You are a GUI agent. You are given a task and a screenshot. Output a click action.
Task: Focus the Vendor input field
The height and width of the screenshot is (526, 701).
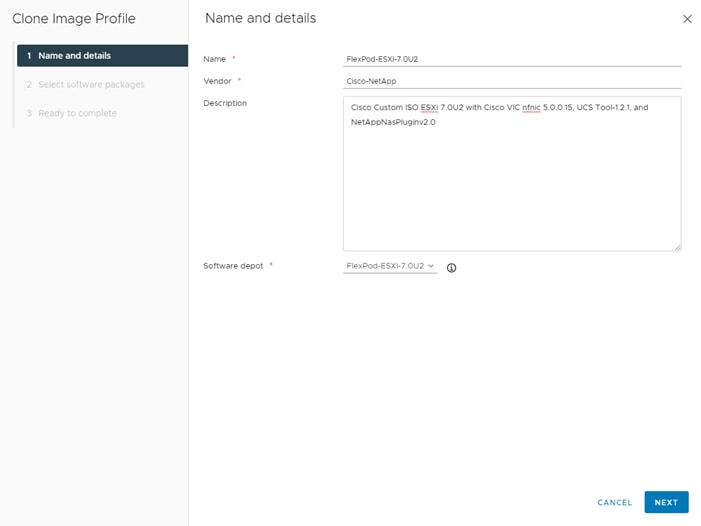click(512, 81)
